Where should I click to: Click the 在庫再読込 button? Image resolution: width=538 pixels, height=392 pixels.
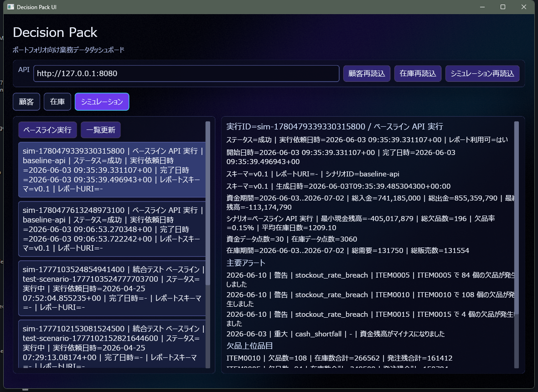point(418,73)
